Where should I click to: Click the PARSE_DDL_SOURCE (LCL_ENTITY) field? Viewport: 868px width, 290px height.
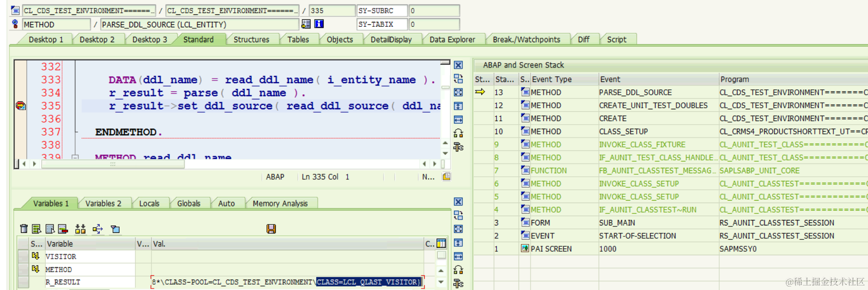(199, 24)
